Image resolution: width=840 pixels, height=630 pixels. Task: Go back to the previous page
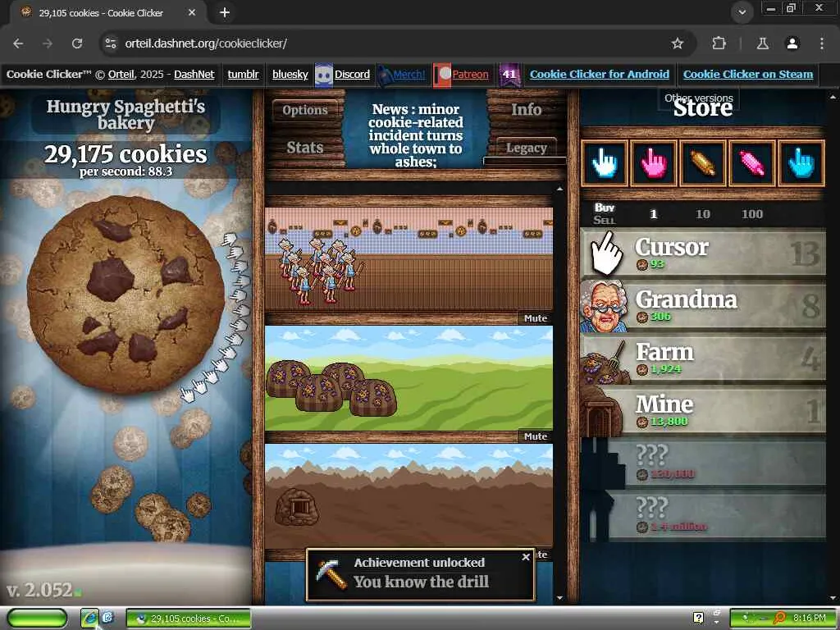[x=18, y=43]
